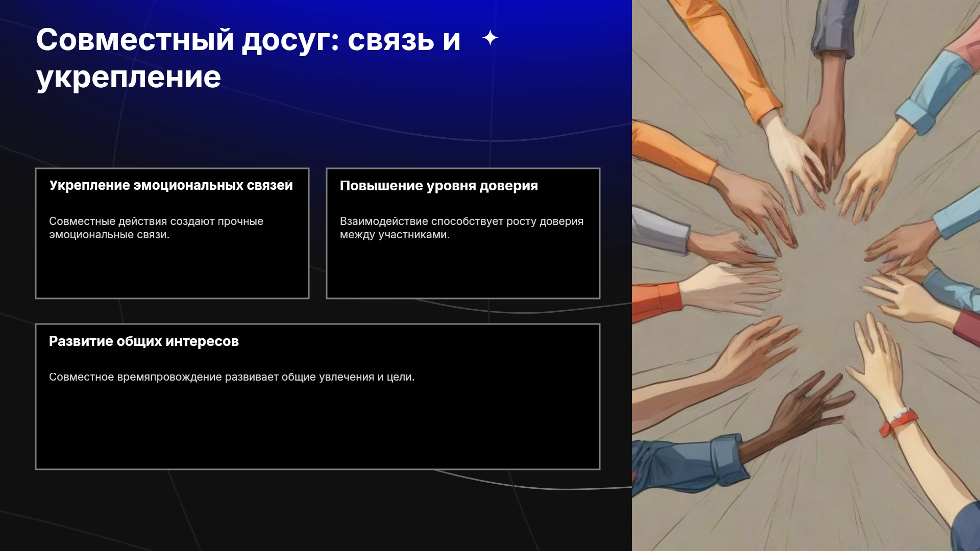Click the light blue sleeve arm

click(x=934, y=92)
